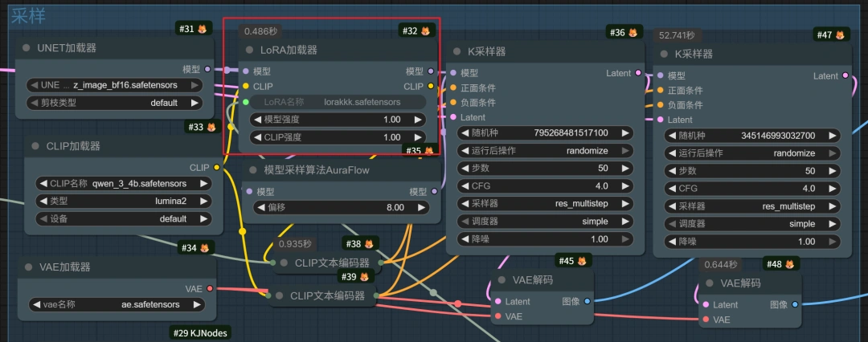Collapse the UNET加载器 node via its title dot
Image resolution: width=868 pixels, height=342 pixels.
coord(27,48)
